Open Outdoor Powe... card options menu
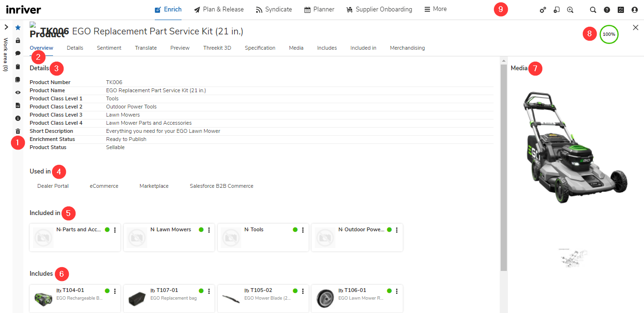The image size is (644, 313). [x=397, y=230]
